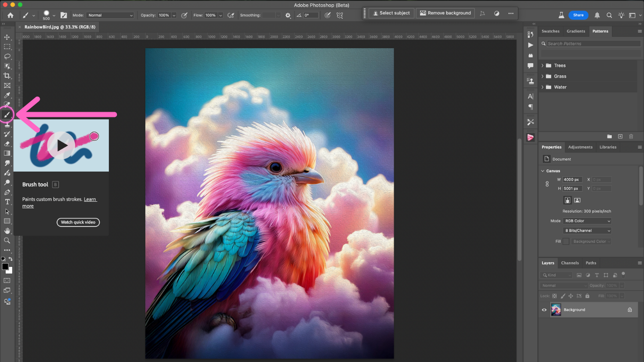Open the History panel icon

tap(530, 34)
